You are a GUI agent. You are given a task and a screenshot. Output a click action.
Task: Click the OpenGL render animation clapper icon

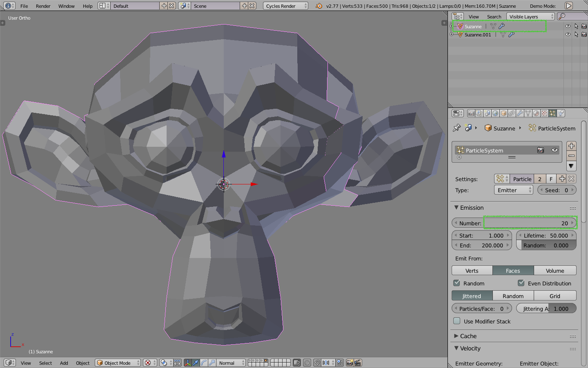pos(358,363)
